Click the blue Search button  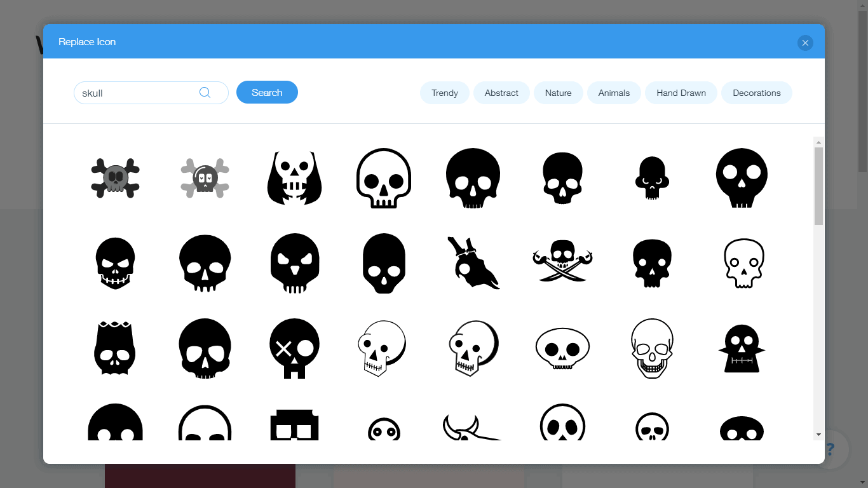[x=267, y=92]
